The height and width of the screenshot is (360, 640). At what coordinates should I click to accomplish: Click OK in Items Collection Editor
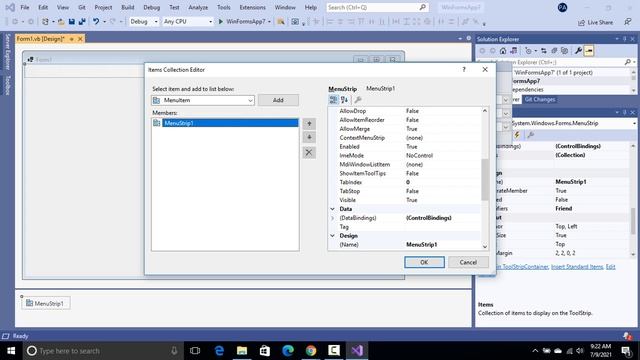(x=424, y=262)
